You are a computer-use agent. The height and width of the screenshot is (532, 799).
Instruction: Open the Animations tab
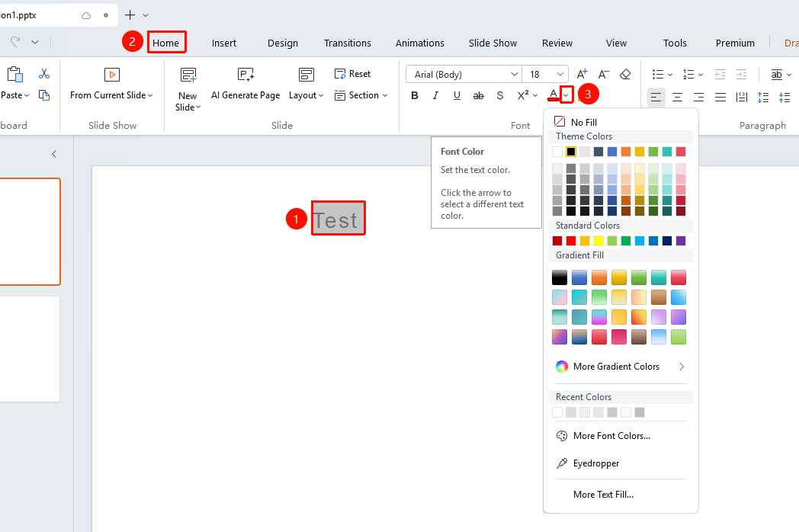[420, 43]
